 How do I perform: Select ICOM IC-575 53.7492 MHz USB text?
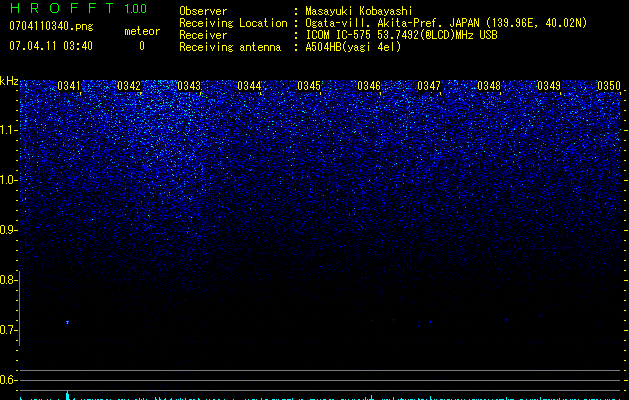402,35
